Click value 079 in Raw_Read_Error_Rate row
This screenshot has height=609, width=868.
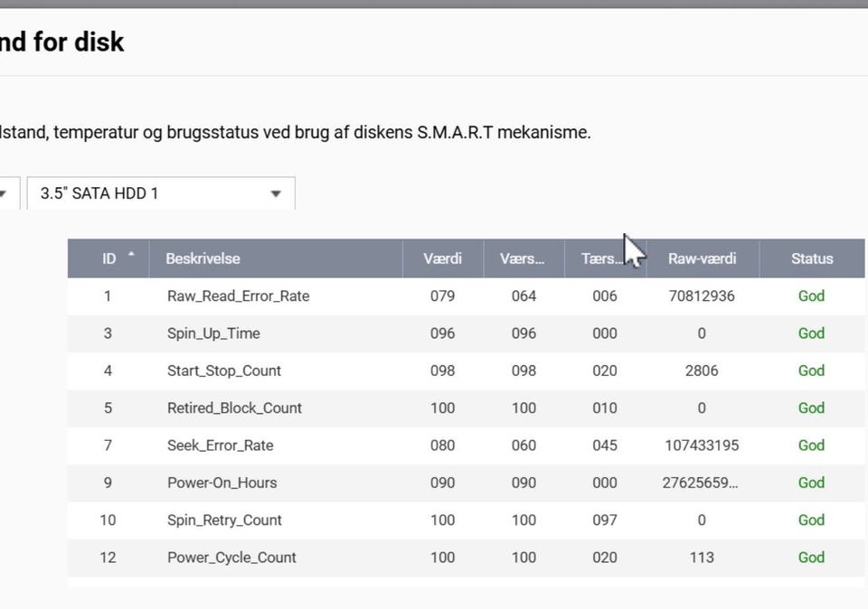coord(442,296)
